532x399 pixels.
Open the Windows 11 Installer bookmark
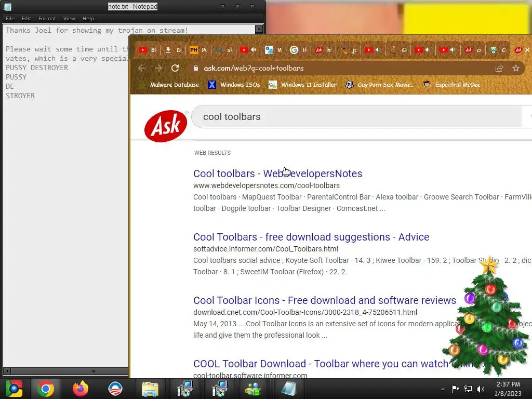(x=303, y=85)
